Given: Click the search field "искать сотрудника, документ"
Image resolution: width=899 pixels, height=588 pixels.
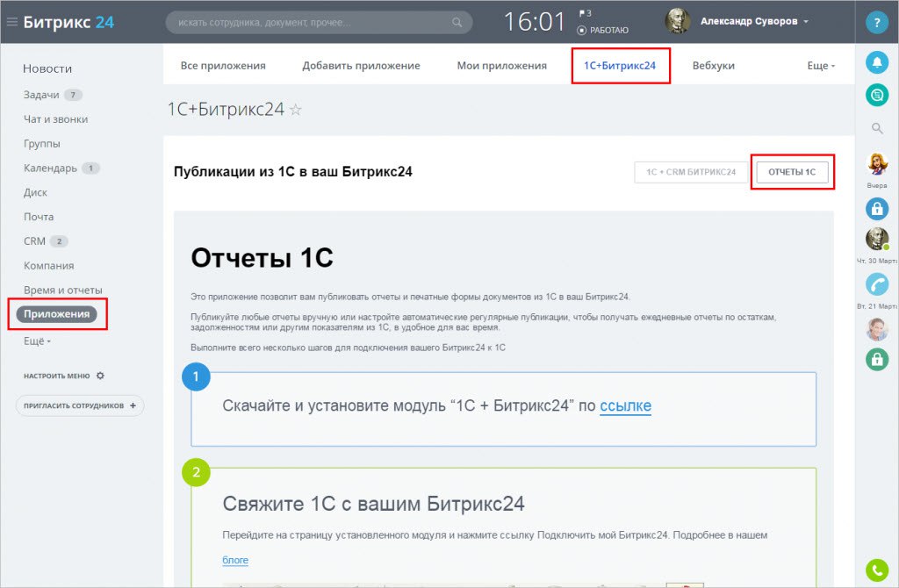Looking at the screenshot, I should pyautogui.click(x=319, y=22).
